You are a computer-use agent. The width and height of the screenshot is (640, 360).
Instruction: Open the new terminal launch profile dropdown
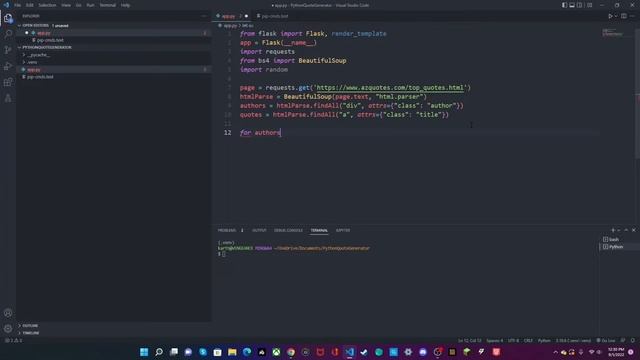coord(619,230)
